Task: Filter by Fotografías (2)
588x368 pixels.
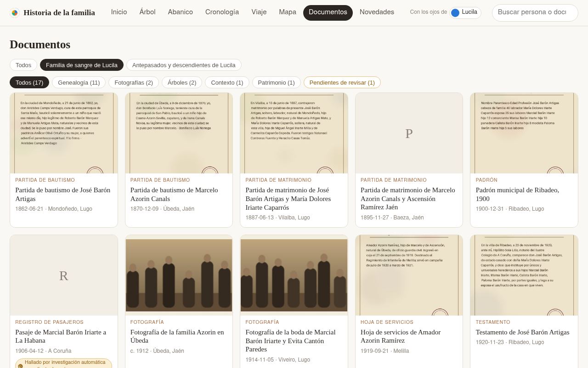Action: click(134, 82)
